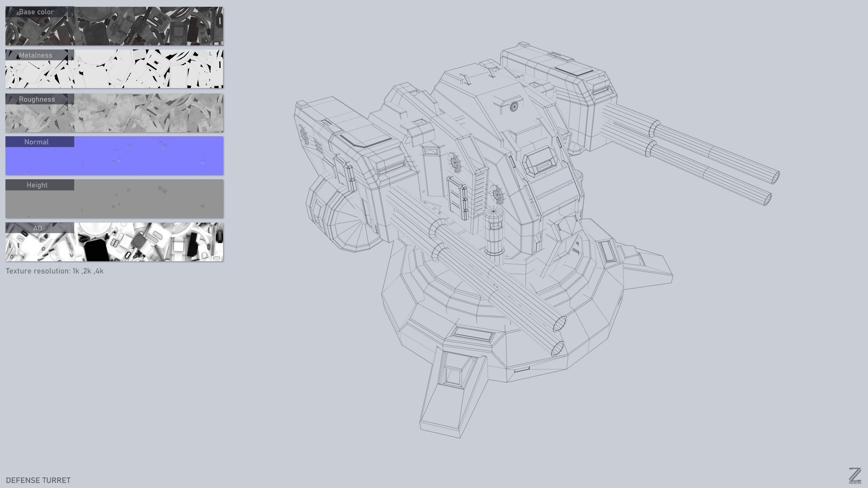Open the Base color texture map
Screen dimensions: 868x488
click(149, 26)
